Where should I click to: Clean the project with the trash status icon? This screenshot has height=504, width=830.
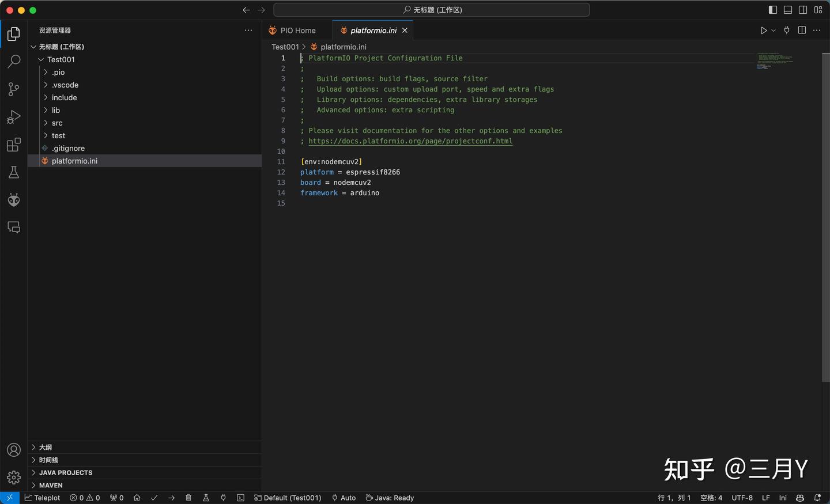click(188, 498)
